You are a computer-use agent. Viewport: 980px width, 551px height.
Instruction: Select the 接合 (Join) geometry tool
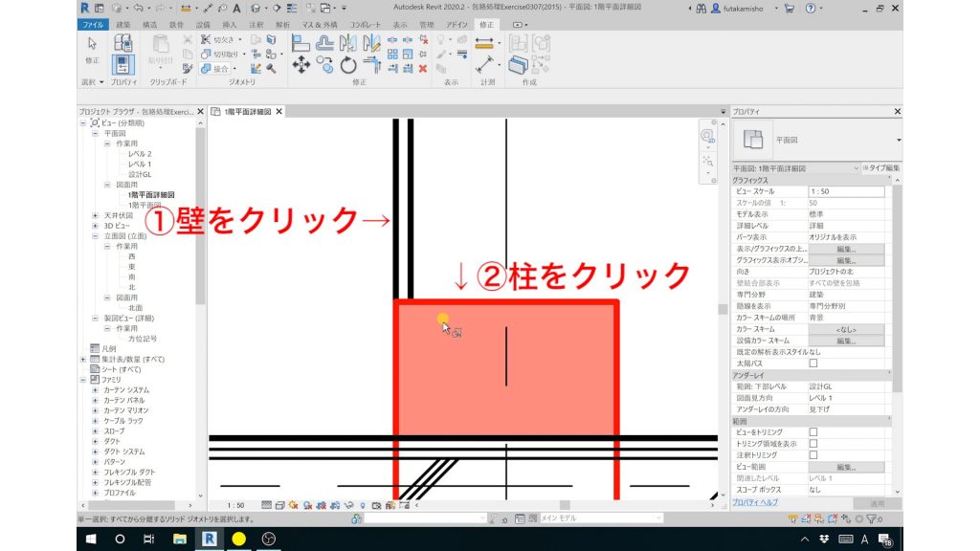215,68
